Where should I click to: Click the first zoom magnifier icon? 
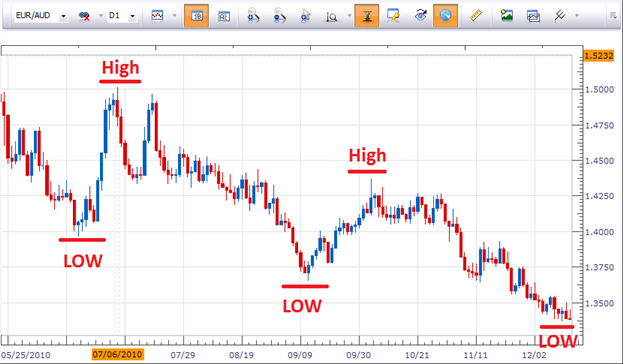[253, 15]
